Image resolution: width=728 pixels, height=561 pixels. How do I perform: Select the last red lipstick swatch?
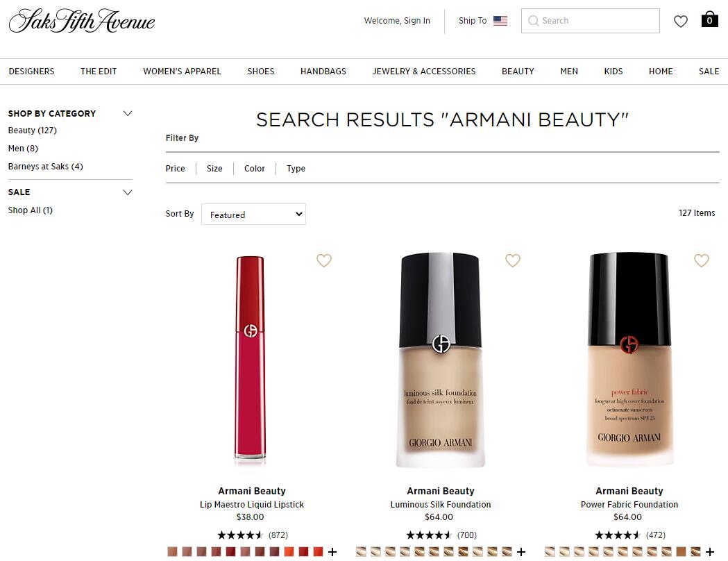click(318, 552)
